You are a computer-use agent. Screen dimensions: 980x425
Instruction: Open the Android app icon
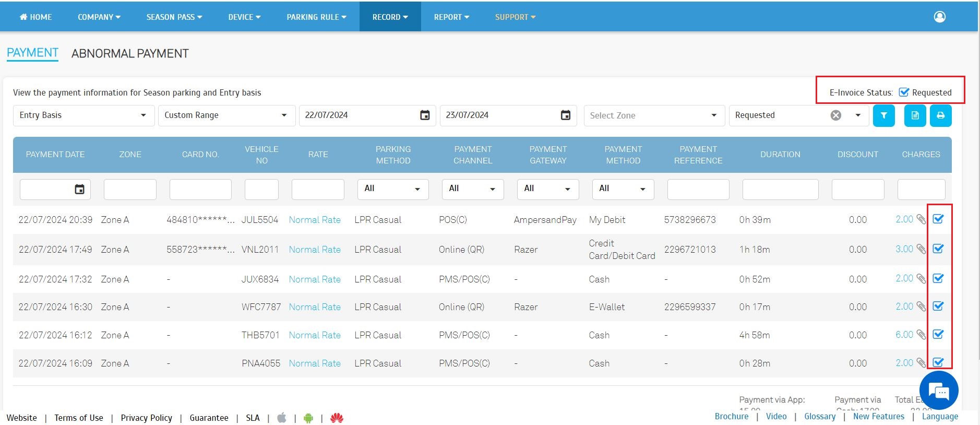click(x=308, y=418)
